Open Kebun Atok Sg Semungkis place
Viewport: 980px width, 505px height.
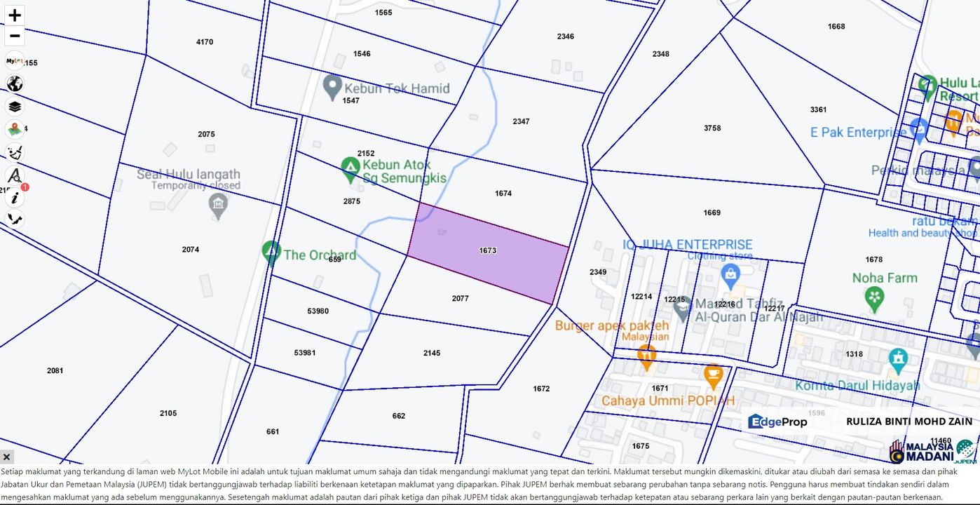coord(350,169)
